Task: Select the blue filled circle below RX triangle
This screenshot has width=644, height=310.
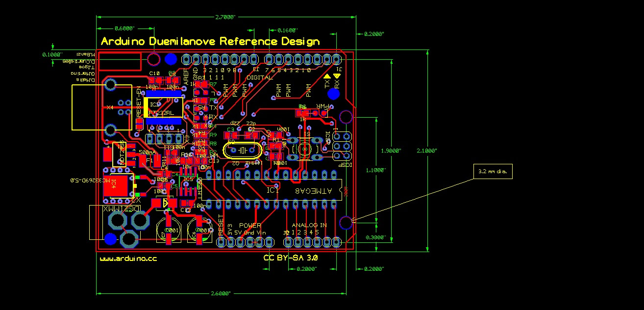Action: pos(334,94)
